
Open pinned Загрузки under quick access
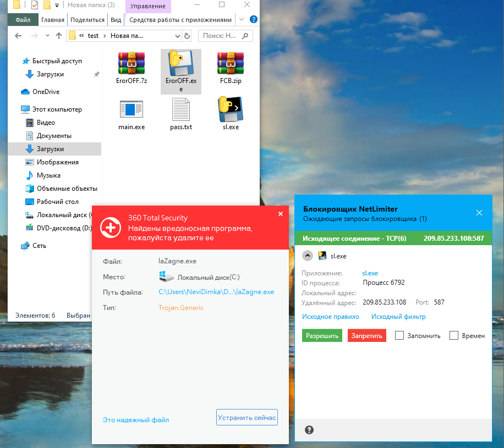pyautogui.click(x=50, y=74)
